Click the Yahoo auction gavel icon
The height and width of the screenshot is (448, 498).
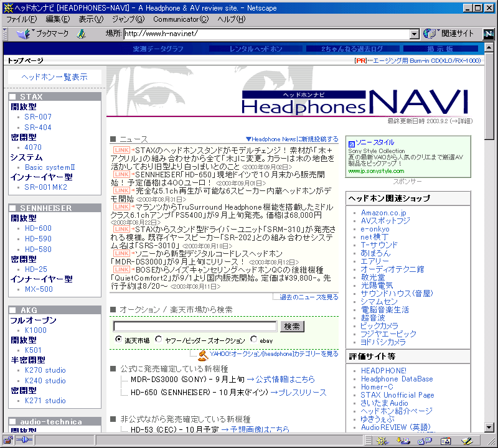pyautogui.click(x=203, y=355)
